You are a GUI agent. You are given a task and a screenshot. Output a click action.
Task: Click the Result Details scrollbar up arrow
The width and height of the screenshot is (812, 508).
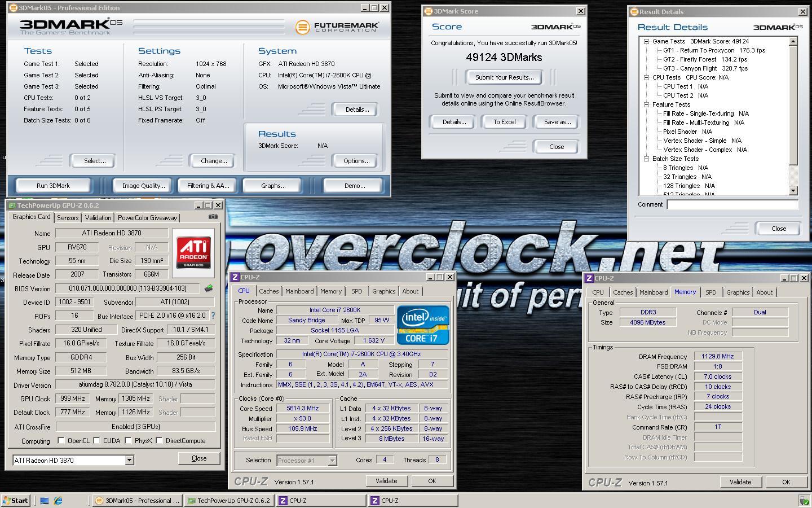click(793, 41)
